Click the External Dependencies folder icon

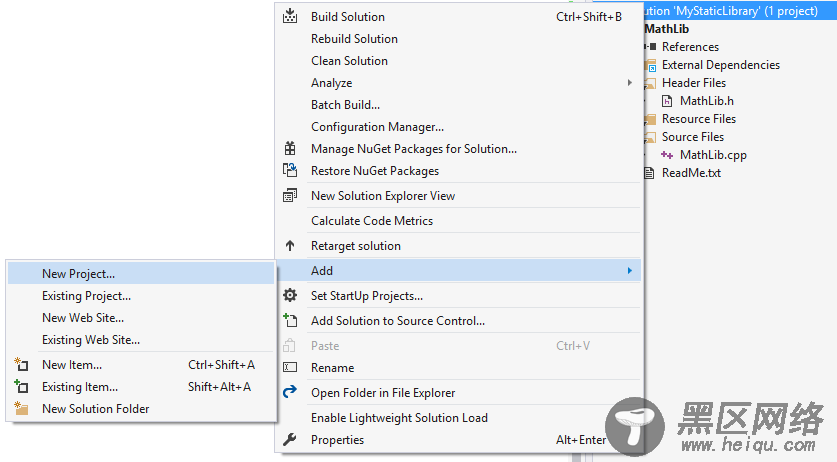(x=651, y=65)
